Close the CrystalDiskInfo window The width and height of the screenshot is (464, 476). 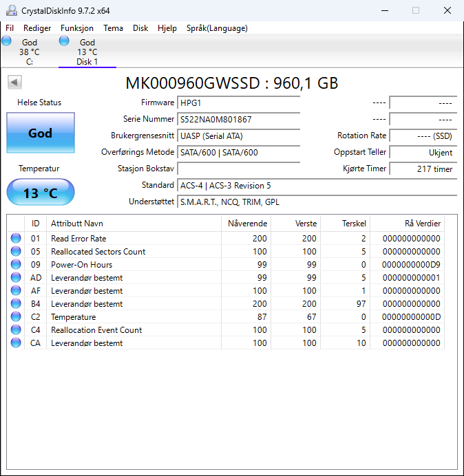tap(447, 10)
